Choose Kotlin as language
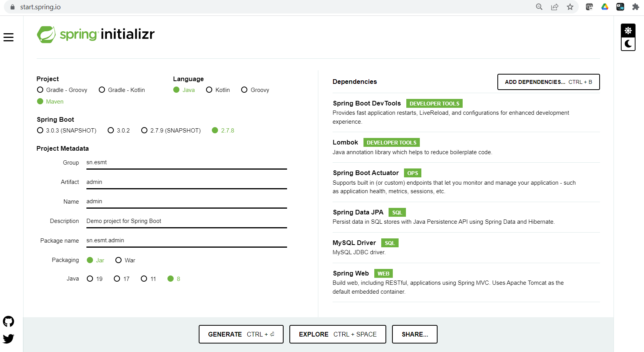This screenshot has width=644, height=352. [218, 90]
